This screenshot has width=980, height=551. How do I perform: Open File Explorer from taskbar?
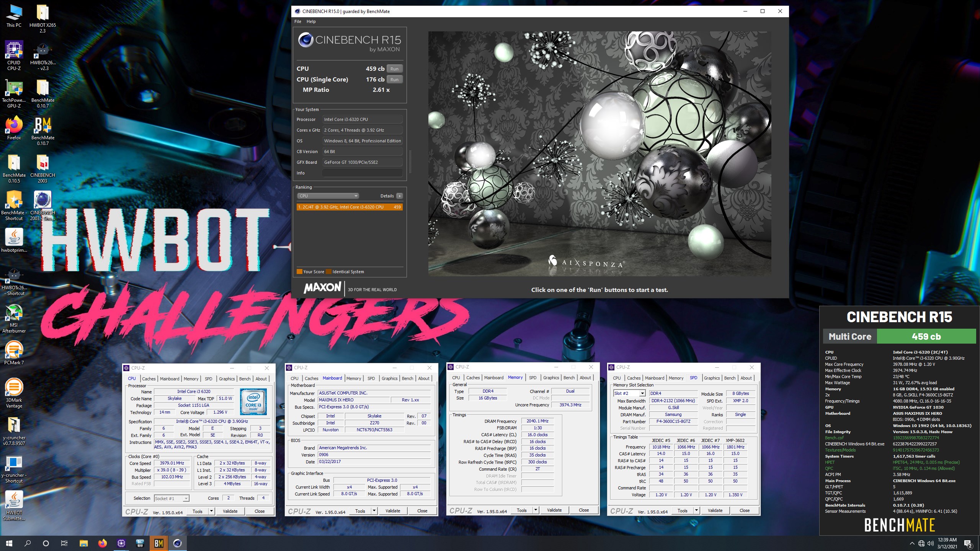tap(83, 543)
